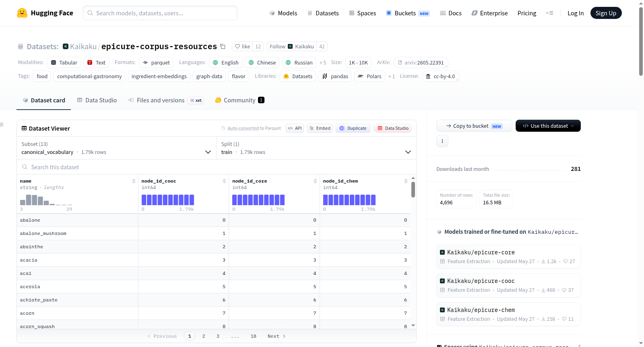Open Buckets in the top navigation

(x=408, y=13)
